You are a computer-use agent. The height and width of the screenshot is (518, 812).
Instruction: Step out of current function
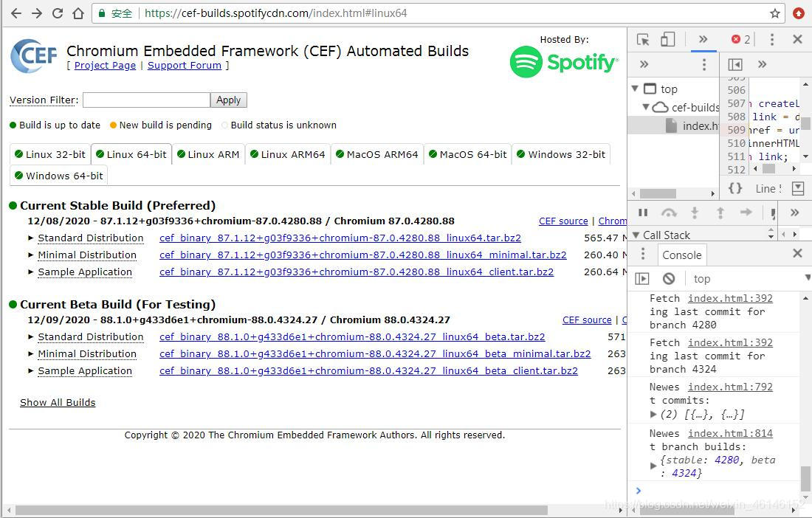[x=720, y=213]
